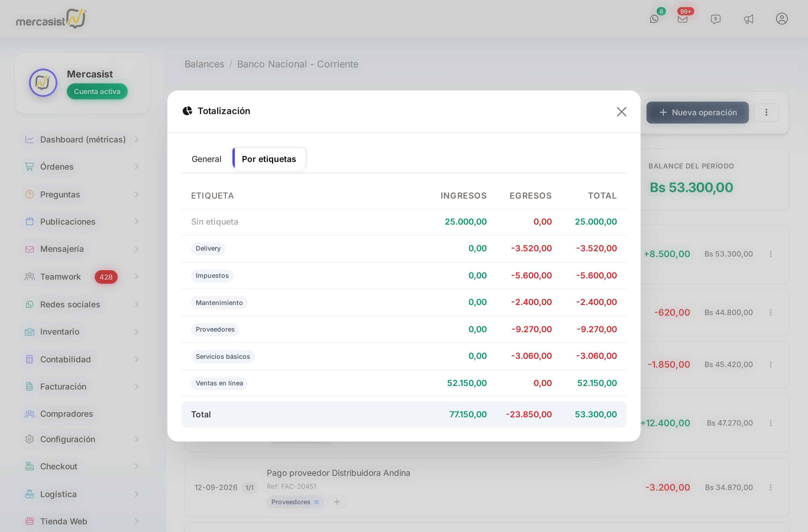Click the Ventas en línea tag
808x532 pixels.
coord(219,383)
